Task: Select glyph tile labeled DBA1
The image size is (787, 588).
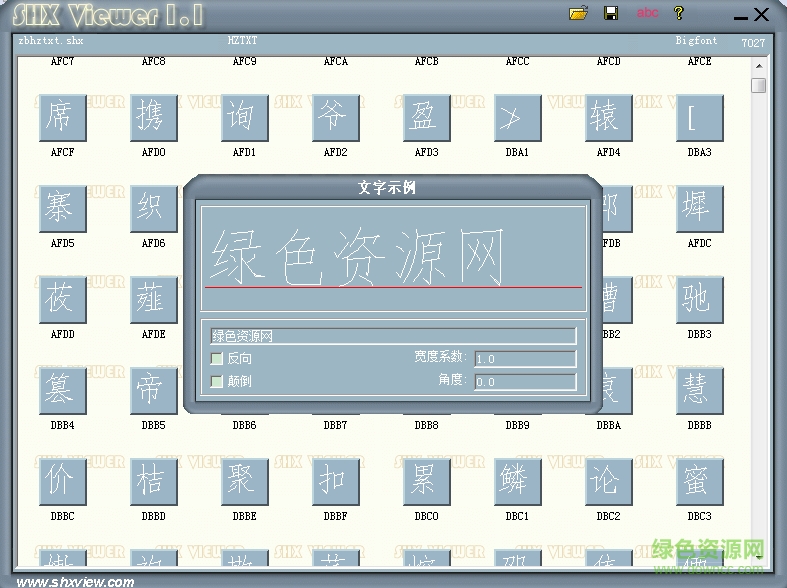Action: pos(517,118)
